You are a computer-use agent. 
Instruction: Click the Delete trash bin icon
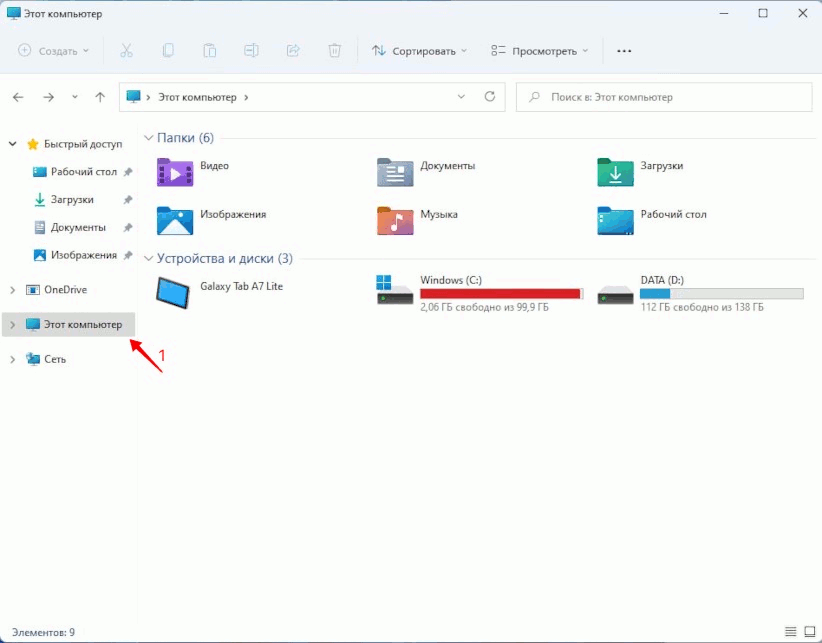click(x=334, y=51)
